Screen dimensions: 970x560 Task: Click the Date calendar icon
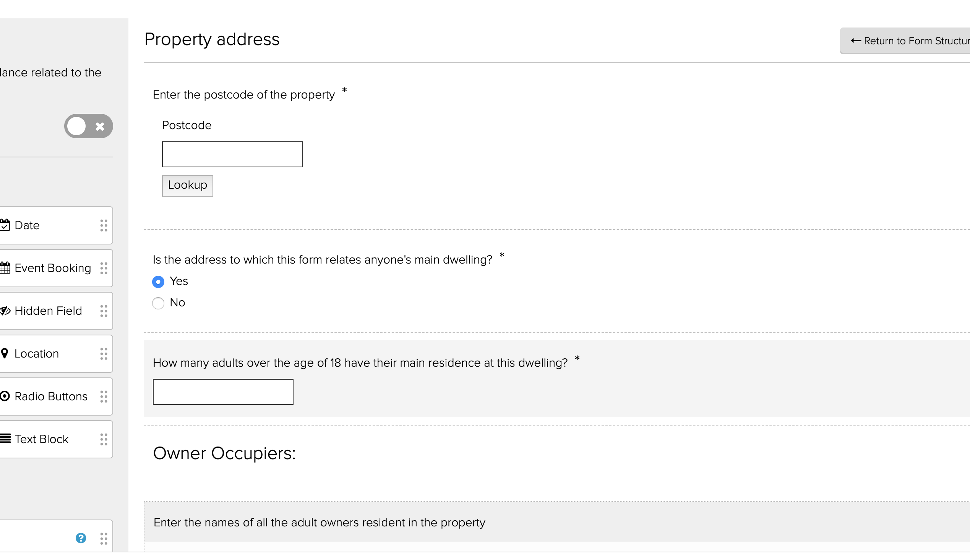point(5,225)
